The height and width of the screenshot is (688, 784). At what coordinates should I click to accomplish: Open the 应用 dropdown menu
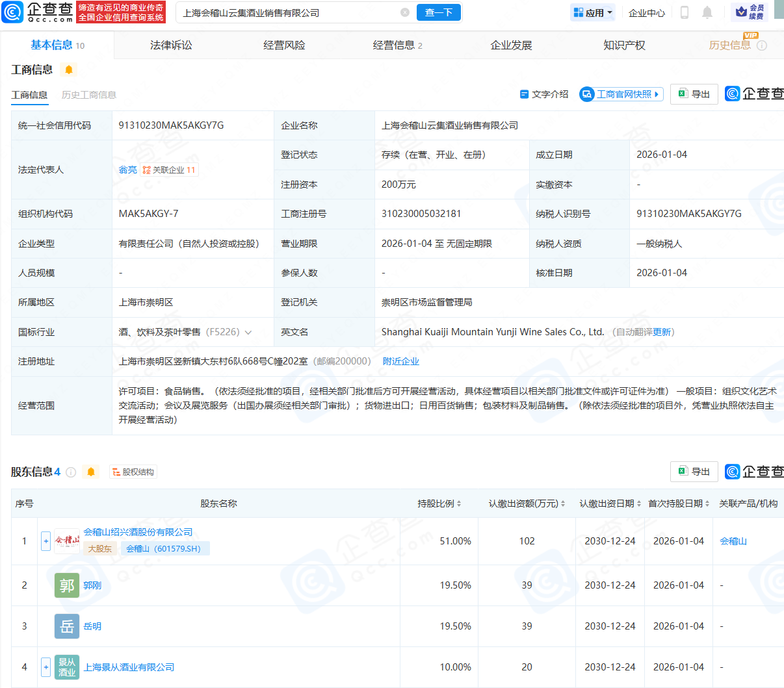[593, 12]
